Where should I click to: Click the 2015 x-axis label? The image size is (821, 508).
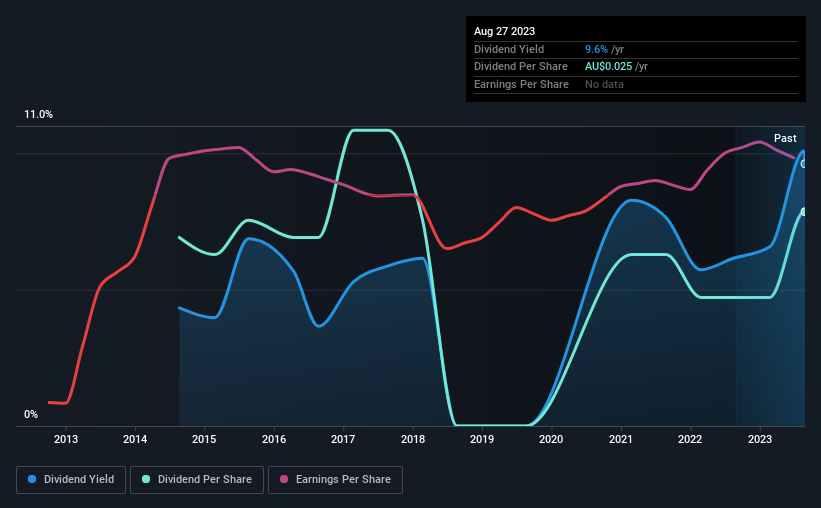tap(204, 439)
